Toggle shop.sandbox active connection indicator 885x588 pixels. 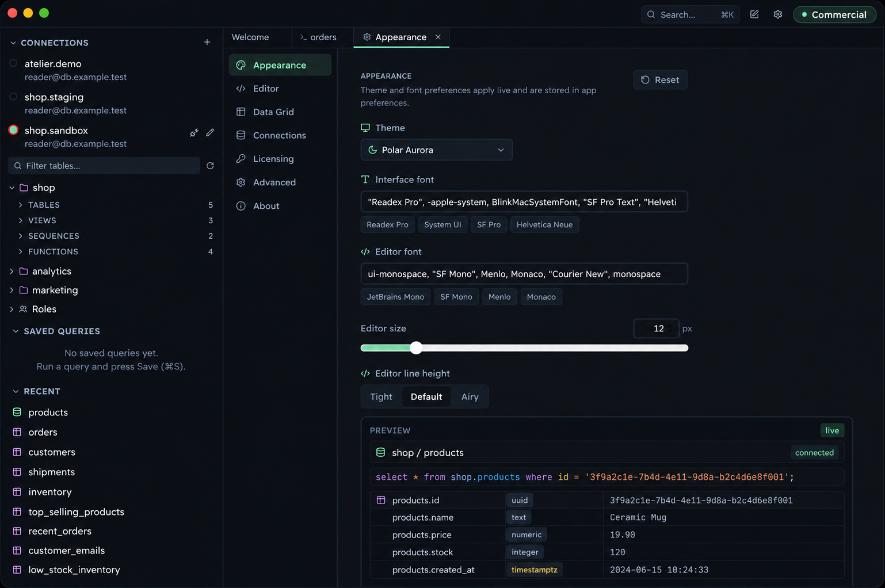pos(13,130)
